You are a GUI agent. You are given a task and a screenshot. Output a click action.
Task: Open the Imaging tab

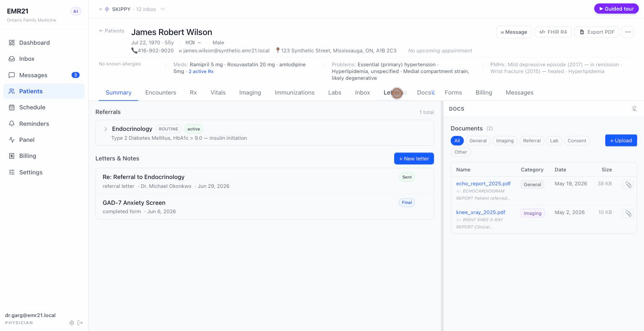coord(250,92)
